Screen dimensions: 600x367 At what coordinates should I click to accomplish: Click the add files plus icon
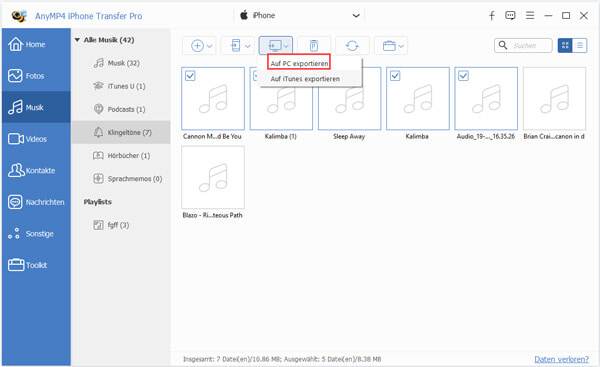coord(197,46)
